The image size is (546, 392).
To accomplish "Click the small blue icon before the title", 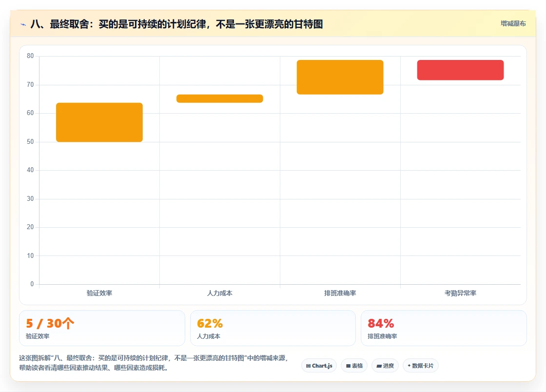I will click(x=23, y=24).
